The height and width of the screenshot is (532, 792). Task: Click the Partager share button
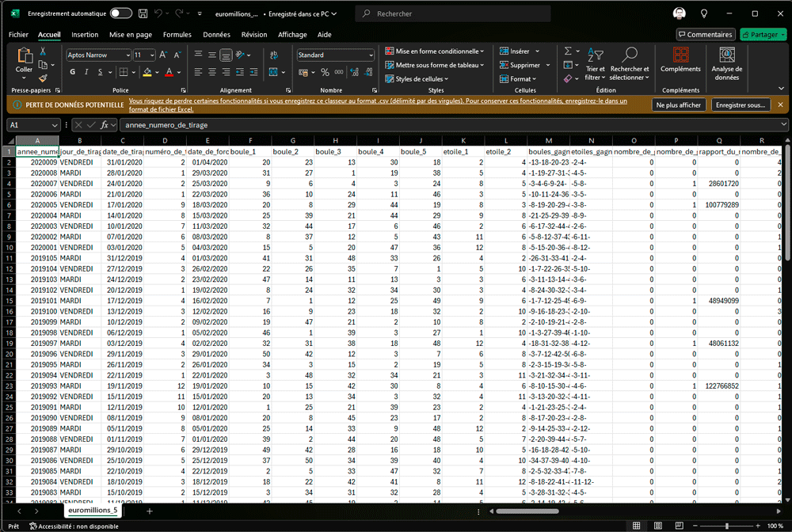coord(763,34)
